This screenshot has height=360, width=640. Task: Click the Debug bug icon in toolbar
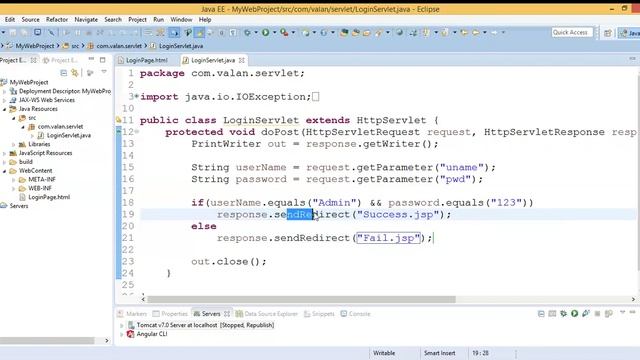coord(247,32)
